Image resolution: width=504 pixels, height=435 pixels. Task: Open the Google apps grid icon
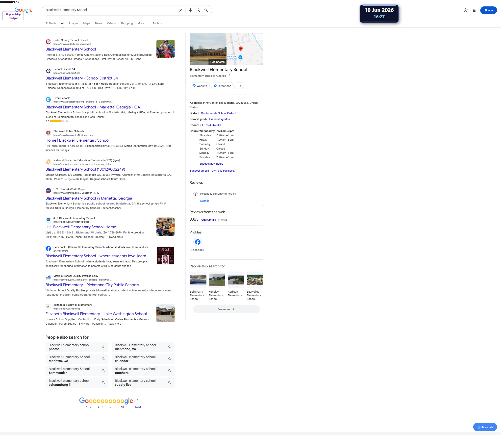pos(475,10)
